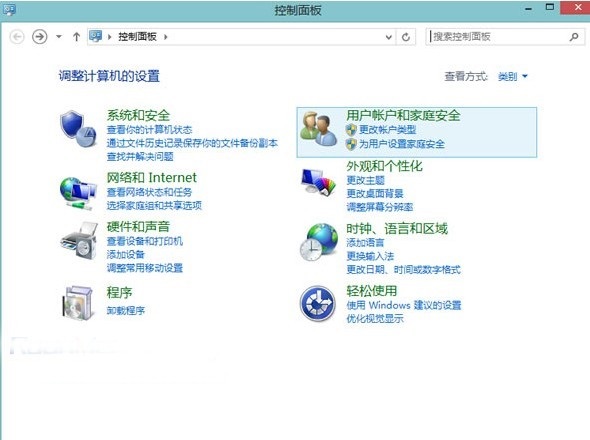Click the 卸载程序 link

click(x=126, y=311)
